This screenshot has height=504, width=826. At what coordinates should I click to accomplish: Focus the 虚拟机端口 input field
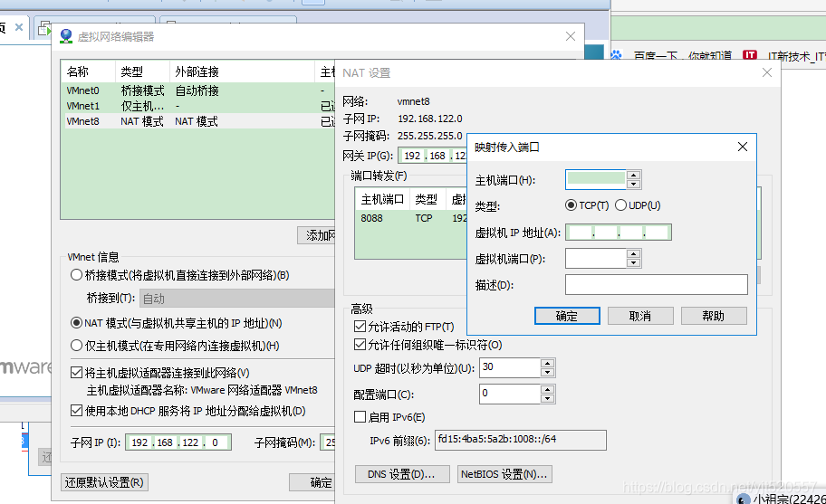click(x=595, y=258)
